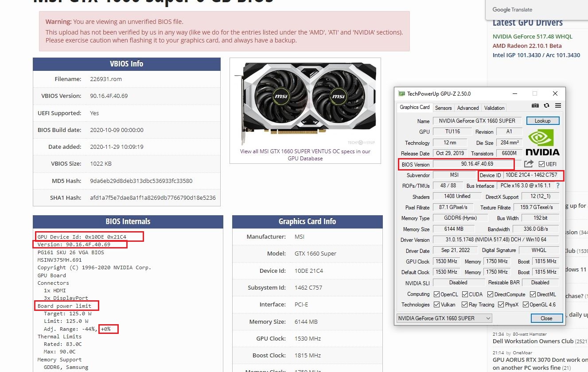The width and height of the screenshot is (588, 372).
Task: Toggle the CUDA checkbox
Action: pos(465,294)
